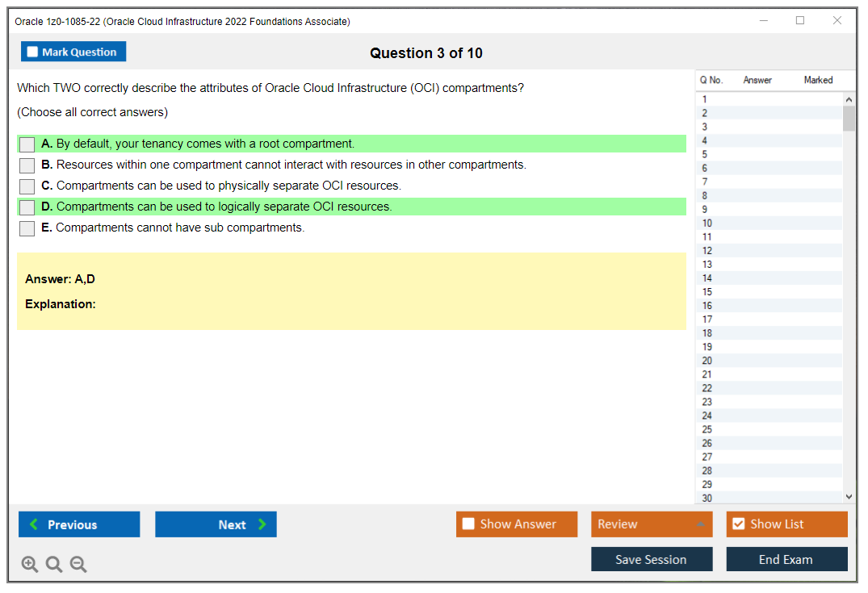
Task: Advance with the Next button
Action: coord(216,524)
